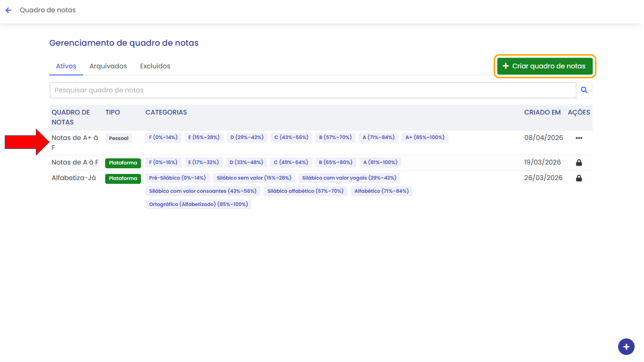Screen dimensions: 644x362
Task: Click the 26/03/2026 creation date
Action: [x=544, y=178]
